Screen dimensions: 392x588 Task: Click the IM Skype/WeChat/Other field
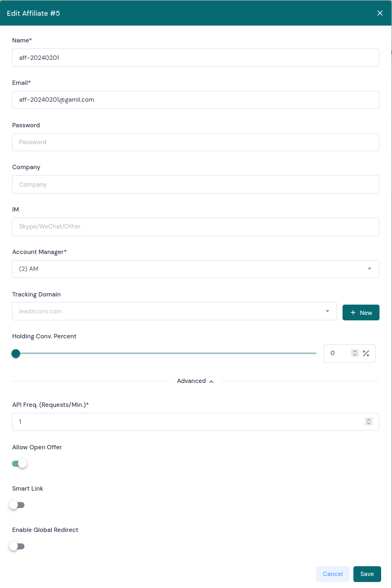pyautogui.click(x=196, y=227)
